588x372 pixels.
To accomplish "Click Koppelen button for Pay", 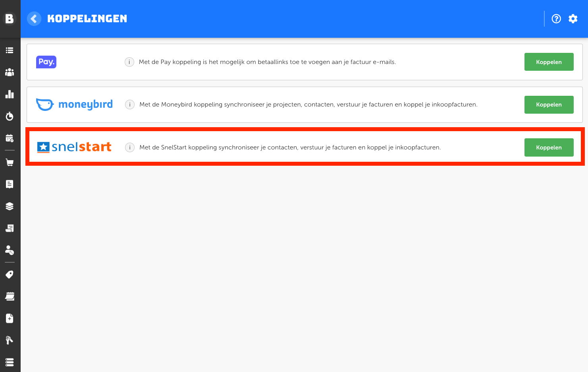I will [x=549, y=62].
